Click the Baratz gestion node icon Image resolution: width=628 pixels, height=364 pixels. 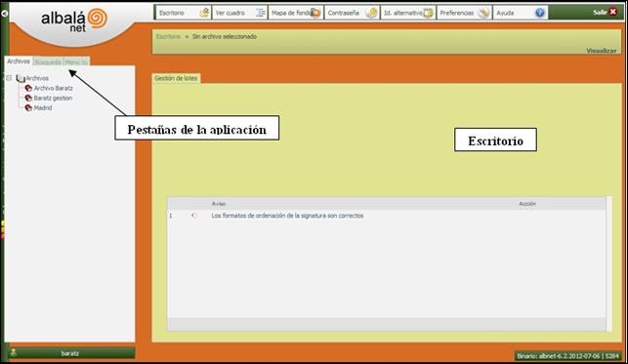pos(28,98)
